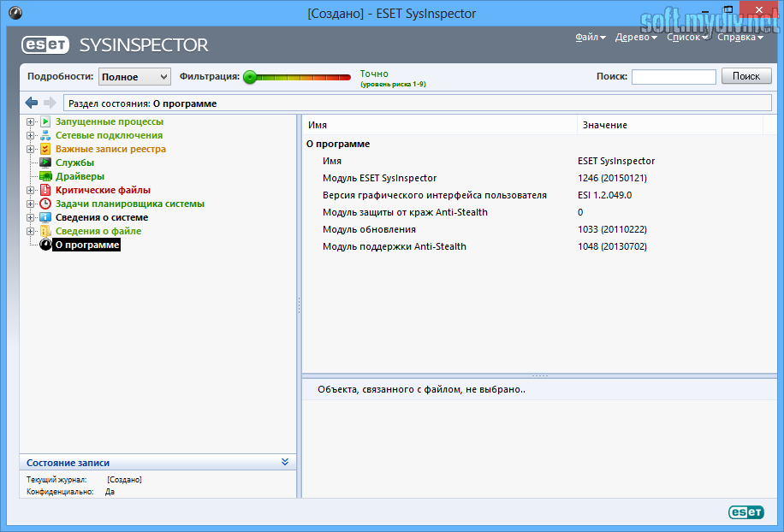Click the value ESI 1.2.049.0
784x532 pixels.
click(604, 195)
